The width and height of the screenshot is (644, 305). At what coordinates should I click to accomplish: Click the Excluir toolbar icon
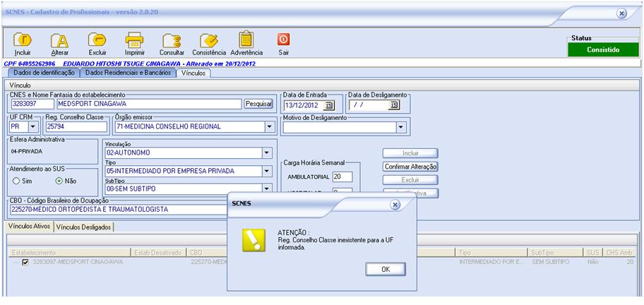pyautogui.click(x=97, y=40)
